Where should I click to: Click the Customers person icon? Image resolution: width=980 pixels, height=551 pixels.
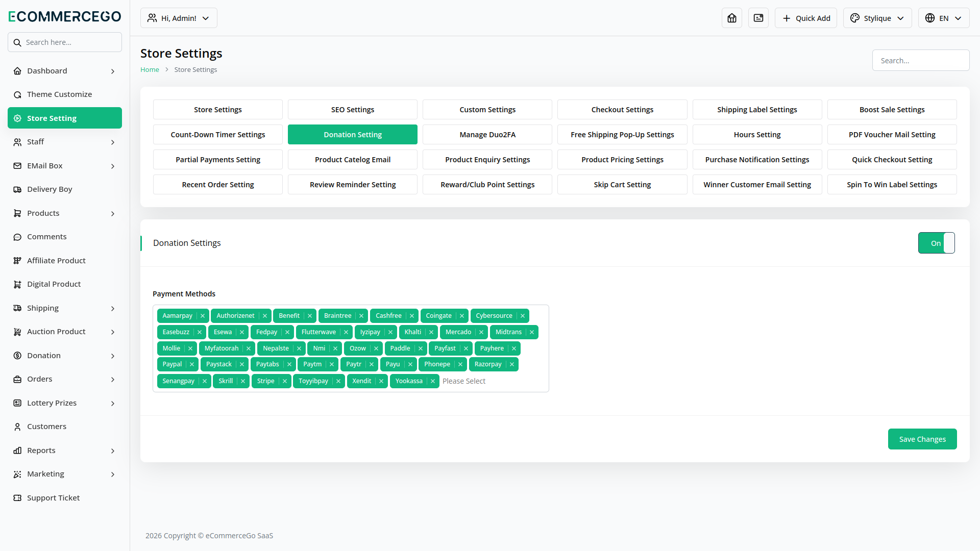click(17, 427)
